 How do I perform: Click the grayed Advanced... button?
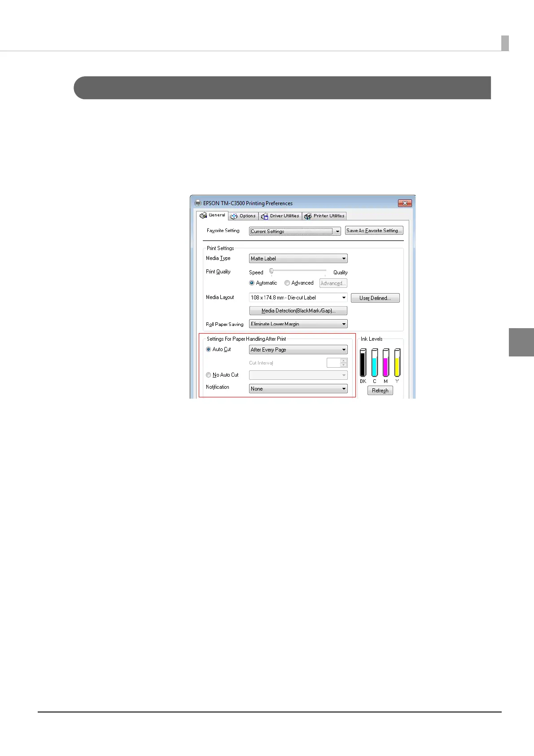pyautogui.click(x=333, y=283)
